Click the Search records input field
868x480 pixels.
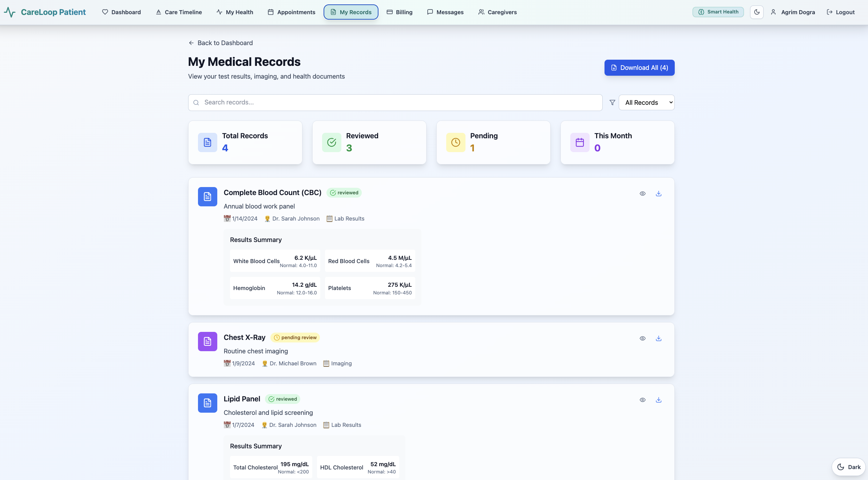(x=395, y=103)
